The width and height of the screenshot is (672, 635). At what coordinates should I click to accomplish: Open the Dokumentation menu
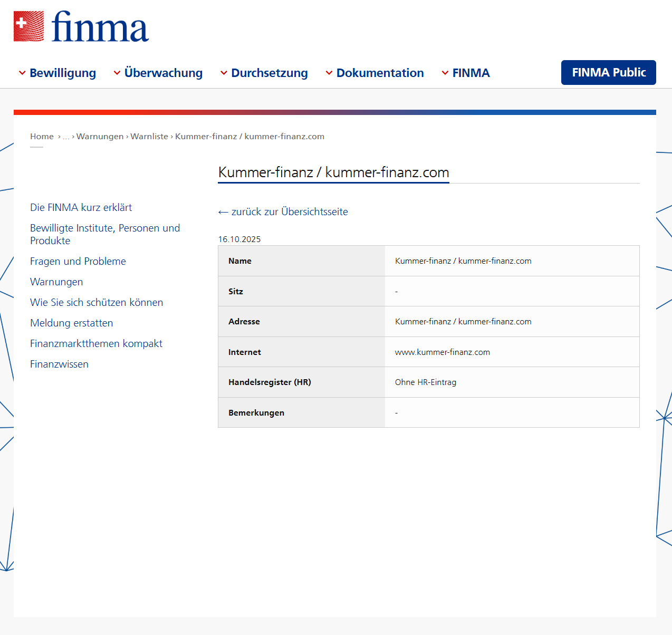point(380,73)
